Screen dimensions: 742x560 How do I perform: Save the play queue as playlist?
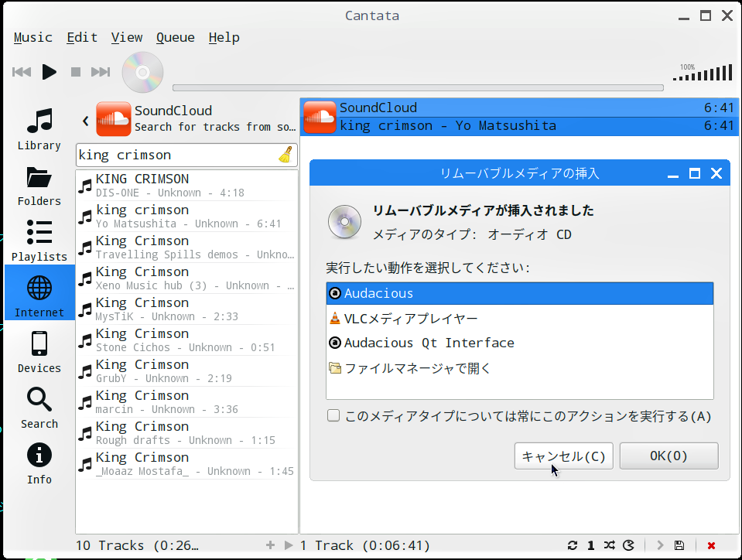679,545
